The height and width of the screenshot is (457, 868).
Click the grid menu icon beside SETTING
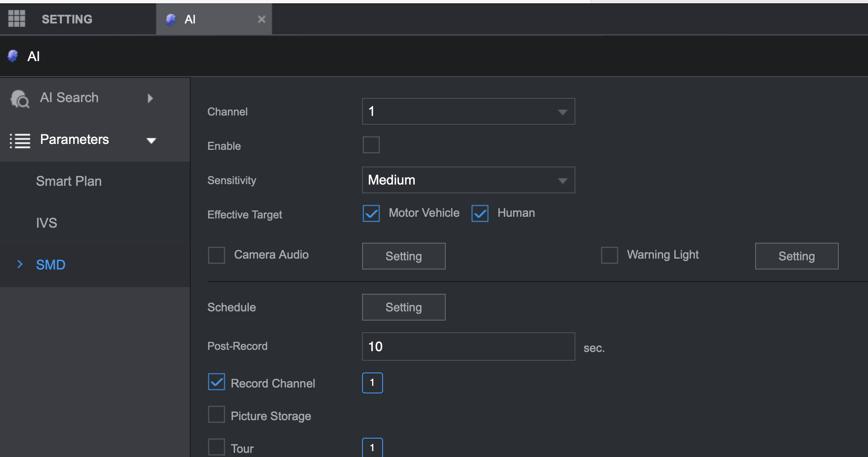[17, 19]
